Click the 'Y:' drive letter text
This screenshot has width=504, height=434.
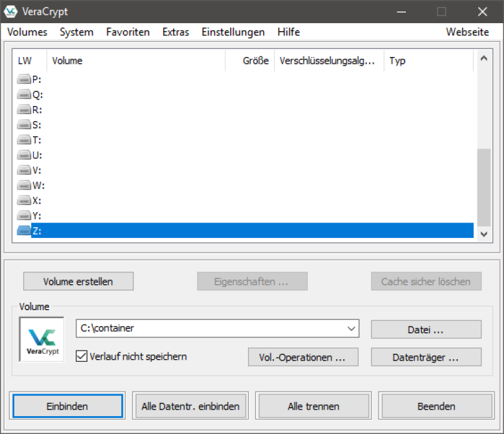36,215
